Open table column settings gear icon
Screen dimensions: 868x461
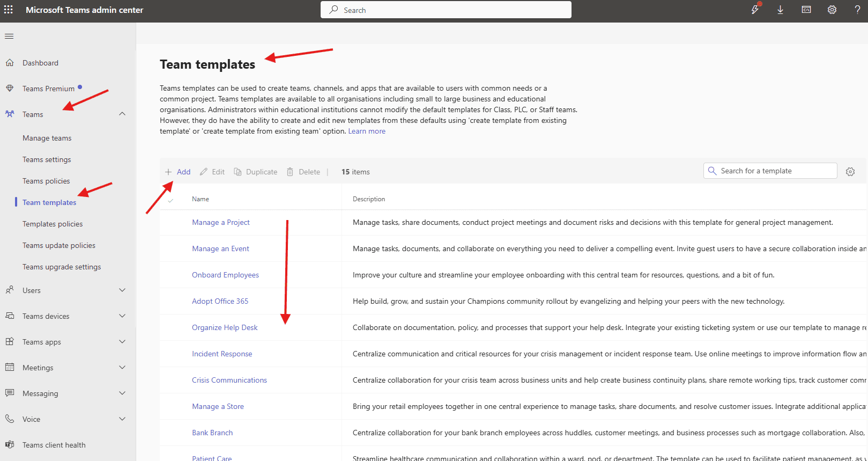pyautogui.click(x=850, y=172)
